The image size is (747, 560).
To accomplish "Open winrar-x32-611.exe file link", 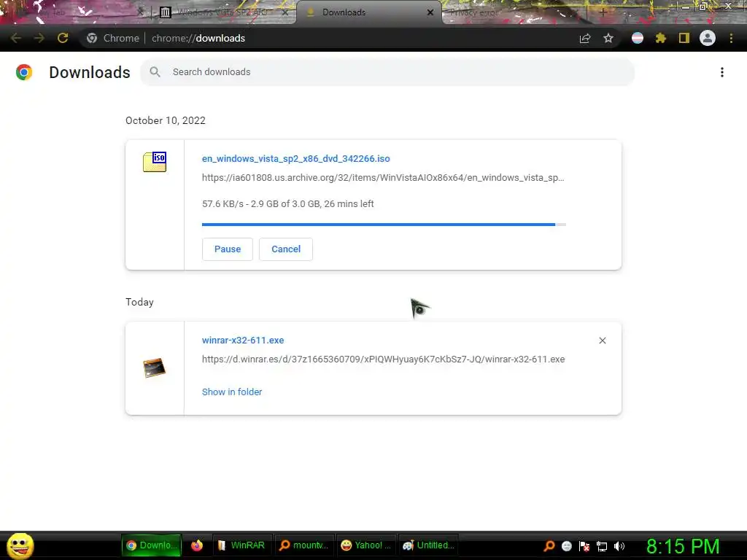I will pyautogui.click(x=243, y=340).
